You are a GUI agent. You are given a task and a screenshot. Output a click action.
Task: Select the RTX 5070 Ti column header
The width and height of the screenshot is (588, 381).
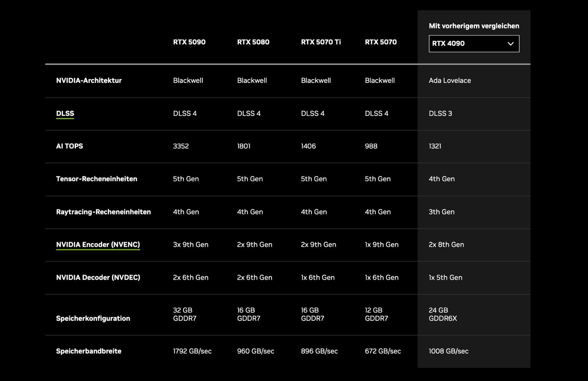pos(321,42)
